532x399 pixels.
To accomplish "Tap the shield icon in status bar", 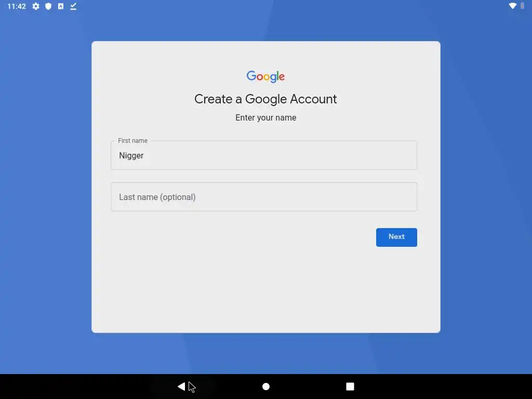I will pos(48,6).
